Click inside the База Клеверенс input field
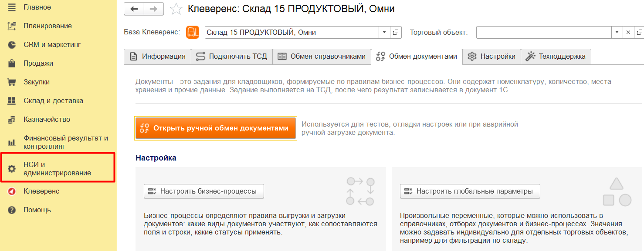644x251 pixels. tap(291, 32)
